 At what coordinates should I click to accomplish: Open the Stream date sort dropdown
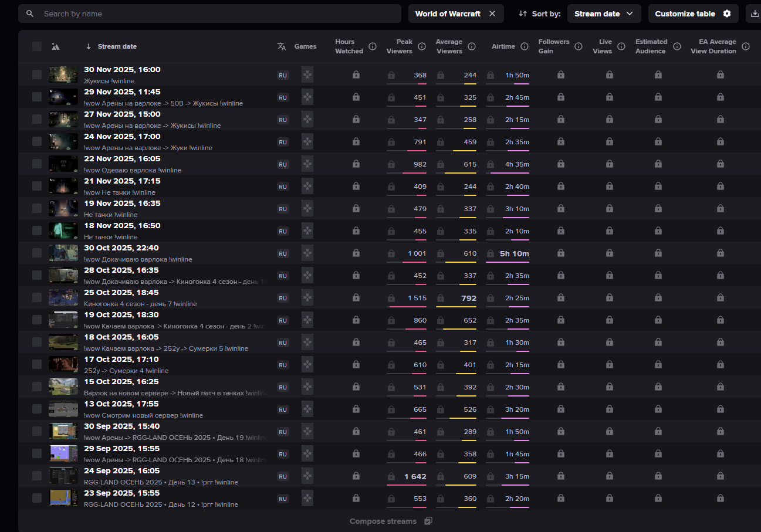click(604, 13)
